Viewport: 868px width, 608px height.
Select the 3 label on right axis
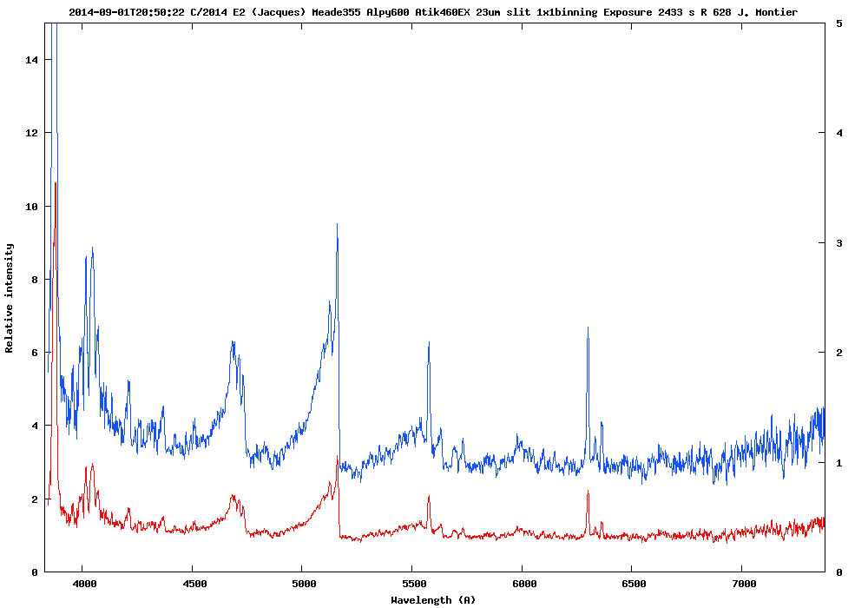coord(838,243)
